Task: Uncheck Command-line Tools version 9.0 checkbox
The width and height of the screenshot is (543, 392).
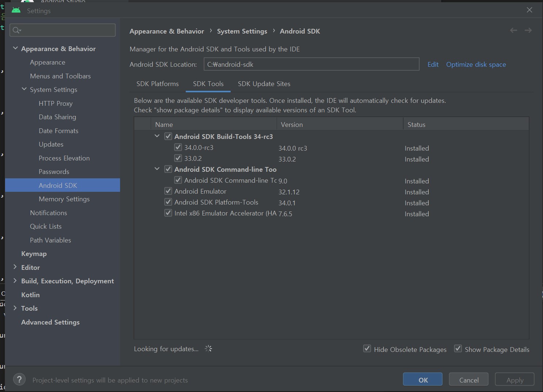Action: [178, 180]
